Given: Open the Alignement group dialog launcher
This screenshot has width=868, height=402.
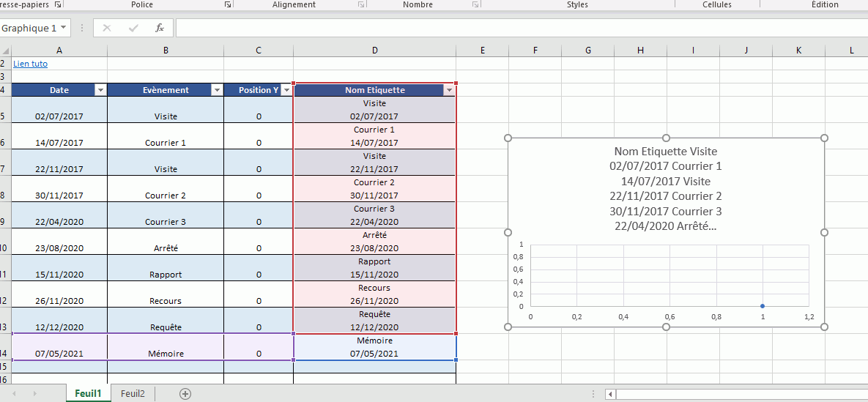Looking at the screenshot, I should (x=361, y=5).
